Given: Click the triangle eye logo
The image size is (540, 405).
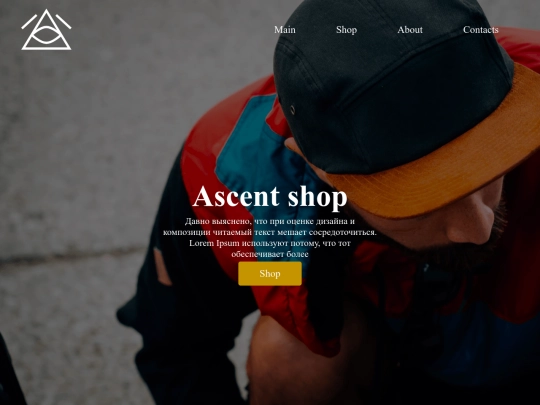Looking at the screenshot, I should [x=46, y=30].
